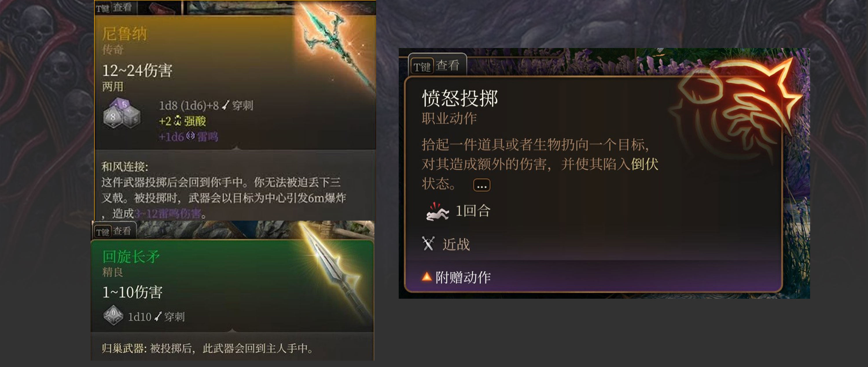The width and height of the screenshot is (868, 367).
Task: Click the orange triangle bonus action icon
Action: 426,277
